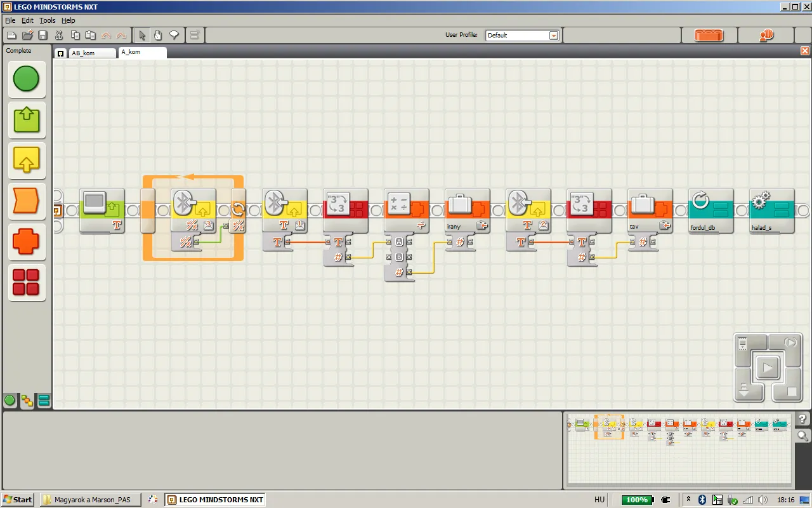Click the Stop program button

point(791,392)
